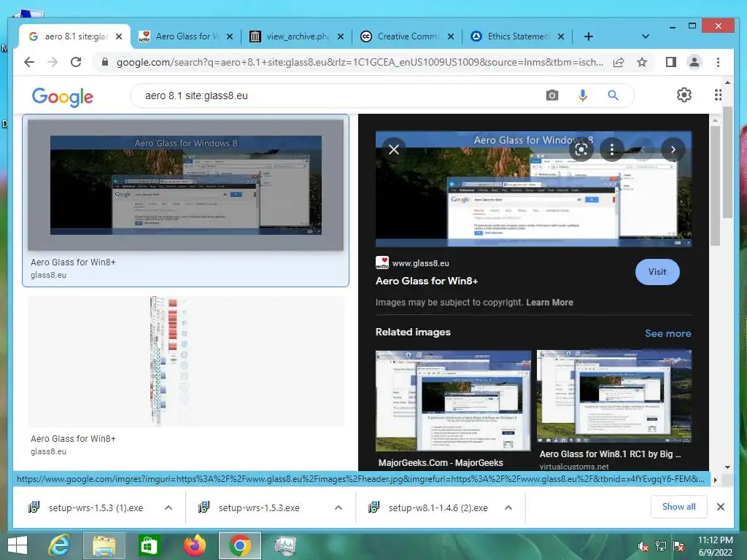
Task: Open Action Center flag tray icon
Action: click(x=678, y=547)
